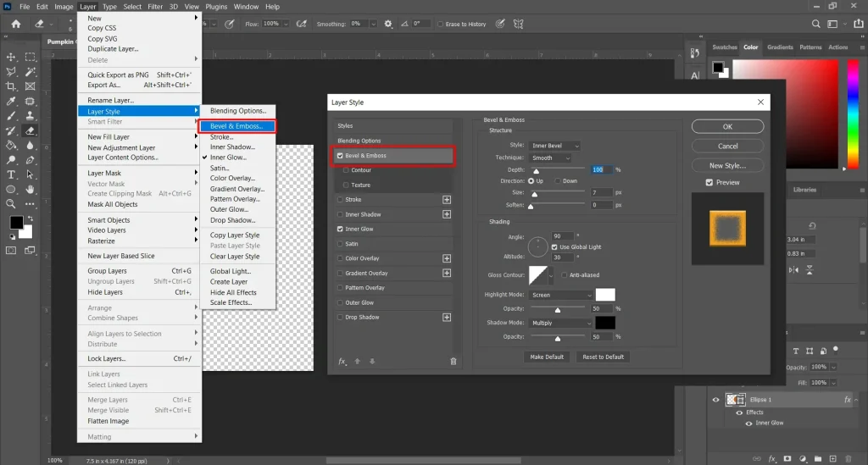The height and width of the screenshot is (465, 868).
Task: Click Add layer style fx icon in Layers panel
Action: (772, 459)
